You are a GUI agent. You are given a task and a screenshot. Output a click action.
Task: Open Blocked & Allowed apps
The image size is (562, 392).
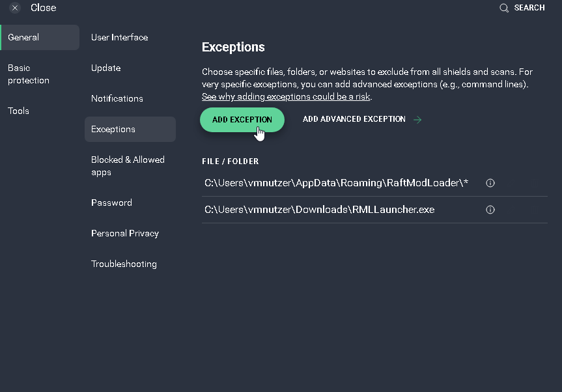click(x=128, y=166)
